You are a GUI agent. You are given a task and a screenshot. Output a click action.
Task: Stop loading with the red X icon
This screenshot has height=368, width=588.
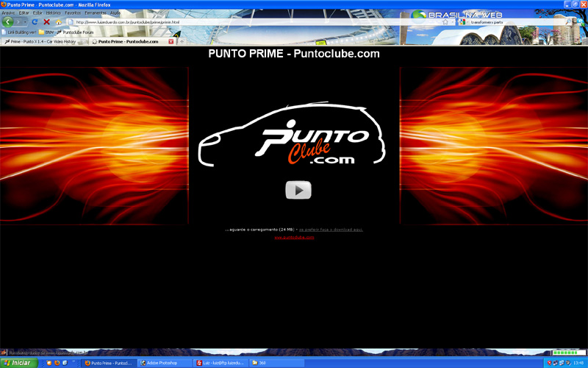pos(46,22)
